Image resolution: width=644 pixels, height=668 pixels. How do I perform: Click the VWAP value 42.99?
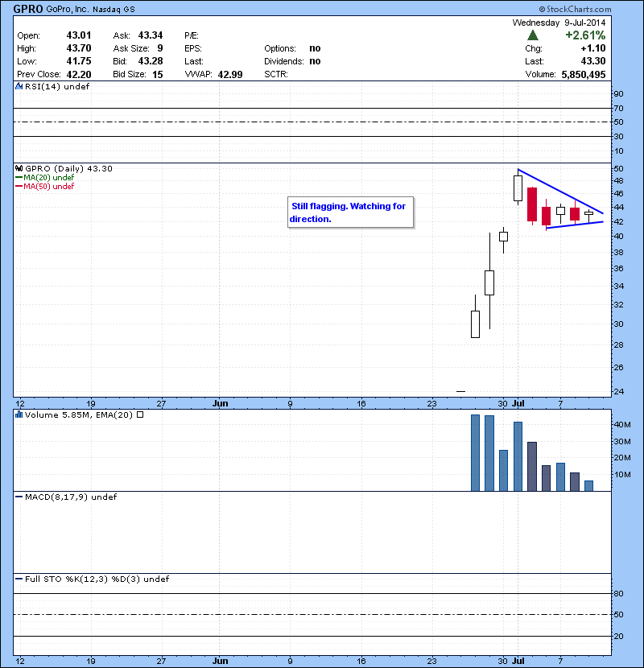click(x=230, y=75)
